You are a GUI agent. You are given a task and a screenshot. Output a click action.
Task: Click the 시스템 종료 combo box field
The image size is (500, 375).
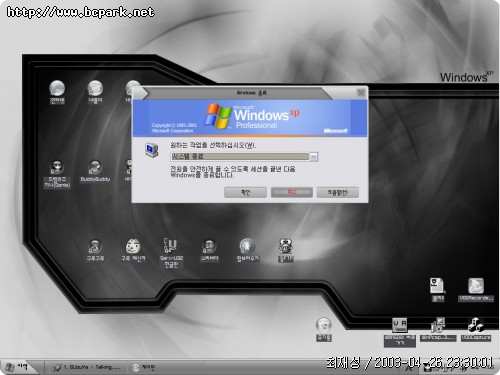pyautogui.click(x=244, y=157)
